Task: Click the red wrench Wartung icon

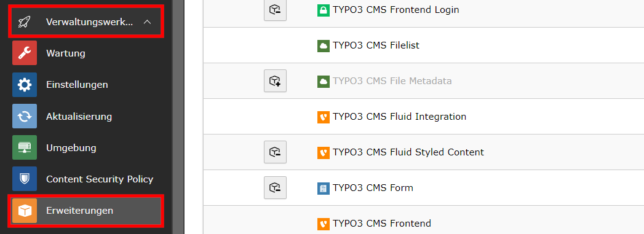Action: [25, 53]
